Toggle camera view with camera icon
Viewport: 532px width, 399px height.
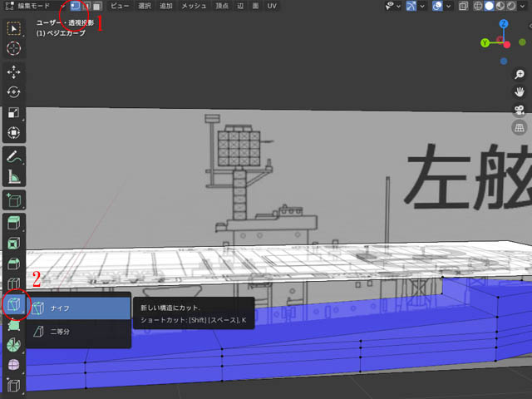point(519,110)
